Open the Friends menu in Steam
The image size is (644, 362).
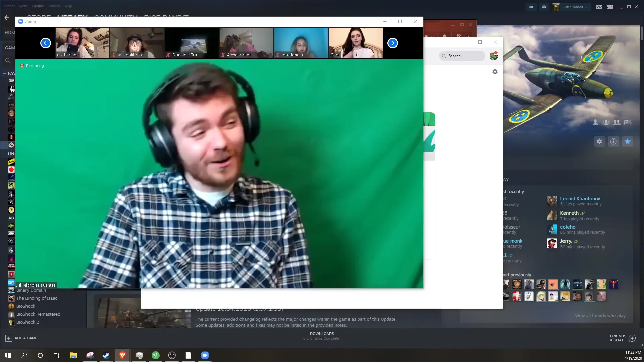pos(37,6)
